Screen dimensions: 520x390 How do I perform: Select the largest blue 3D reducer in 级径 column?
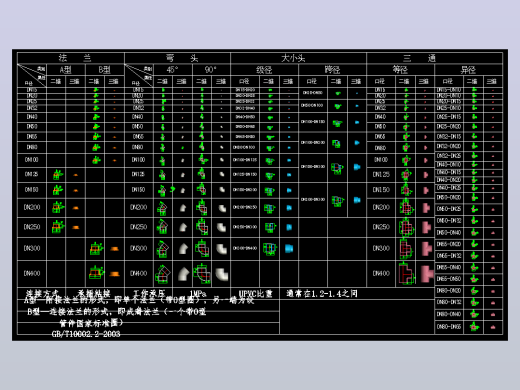pyautogui.click(x=289, y=249)
